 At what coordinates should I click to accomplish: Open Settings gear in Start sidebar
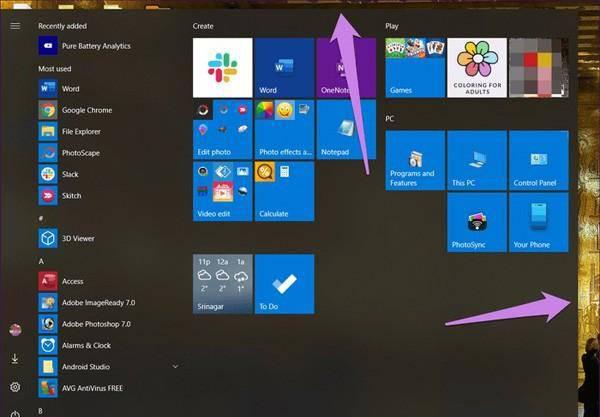pos(15,387)
